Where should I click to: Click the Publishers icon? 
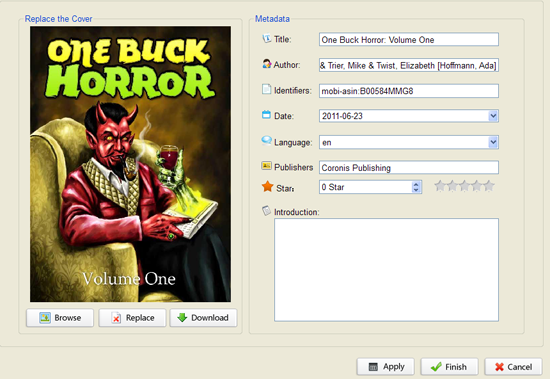pyautogui.click(x=267, y=166)
